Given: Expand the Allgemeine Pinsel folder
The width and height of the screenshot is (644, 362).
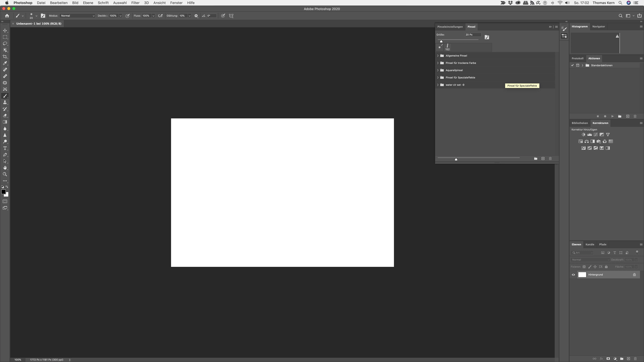Looking at the screenshot, I should (438, 56).
